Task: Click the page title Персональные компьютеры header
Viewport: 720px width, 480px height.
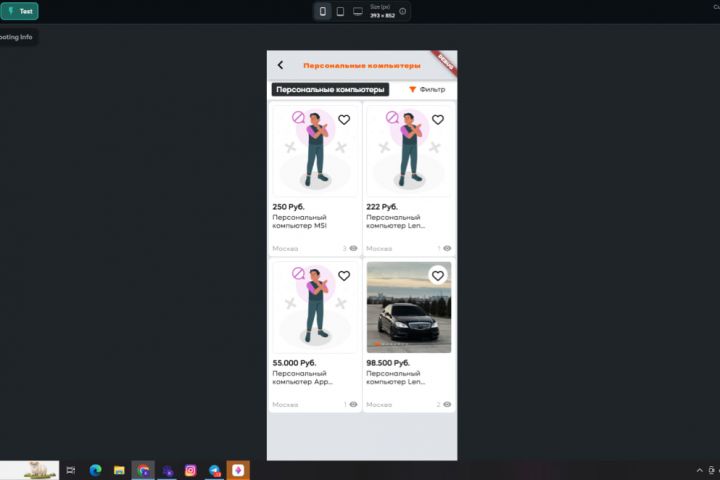Action: click(362, 66)
